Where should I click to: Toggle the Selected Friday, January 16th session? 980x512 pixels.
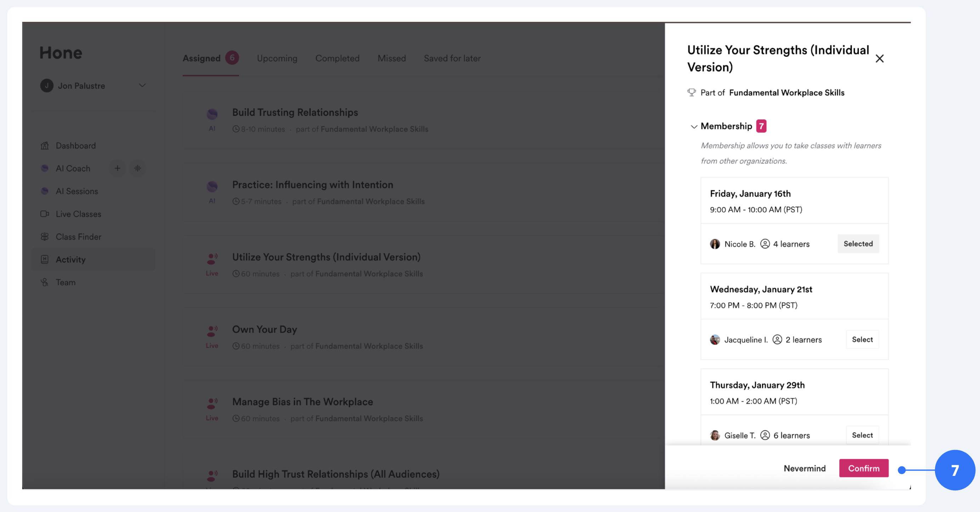[x=858, y=244]
